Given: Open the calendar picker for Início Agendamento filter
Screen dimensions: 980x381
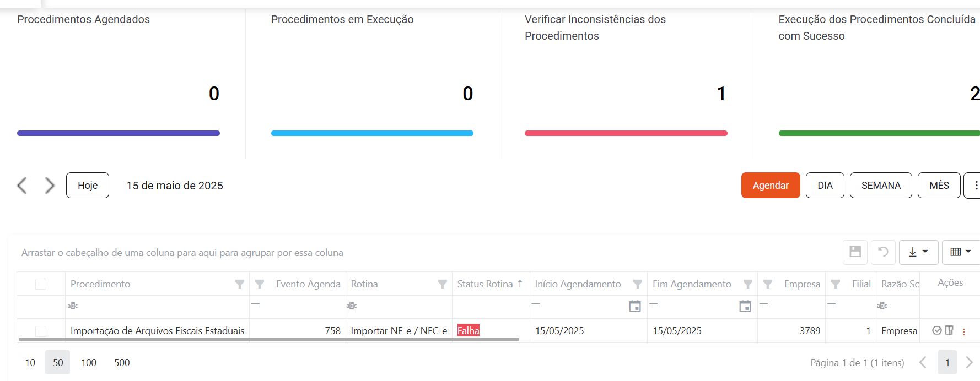Looking at the screenshot, I should point(635,306).
